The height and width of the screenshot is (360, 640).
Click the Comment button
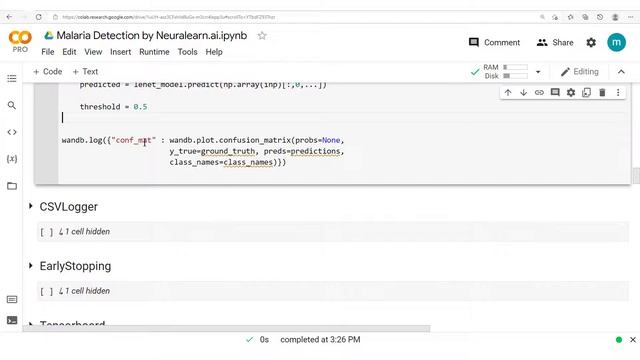pyautogui.click(x=494, y=42)
